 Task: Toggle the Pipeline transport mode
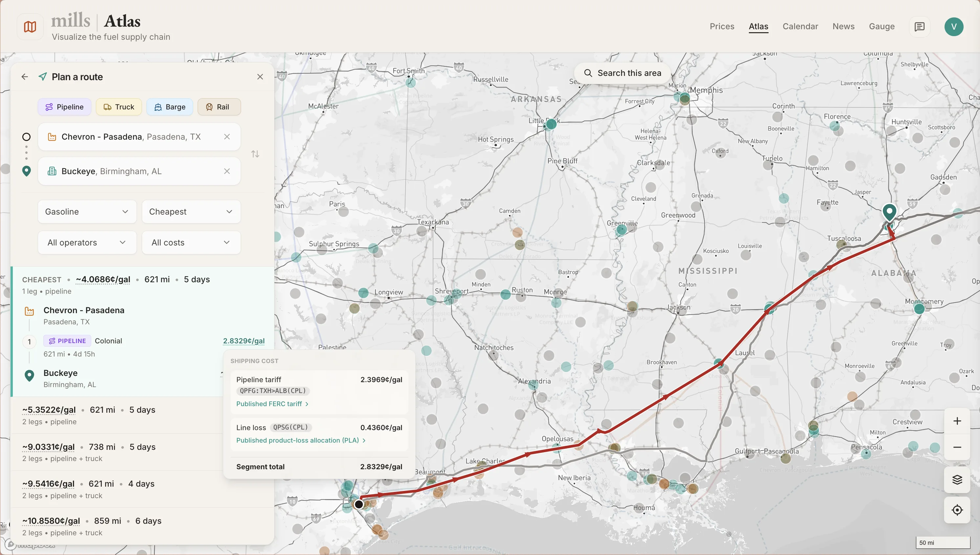pyautogui.click(x=64, y=107)
